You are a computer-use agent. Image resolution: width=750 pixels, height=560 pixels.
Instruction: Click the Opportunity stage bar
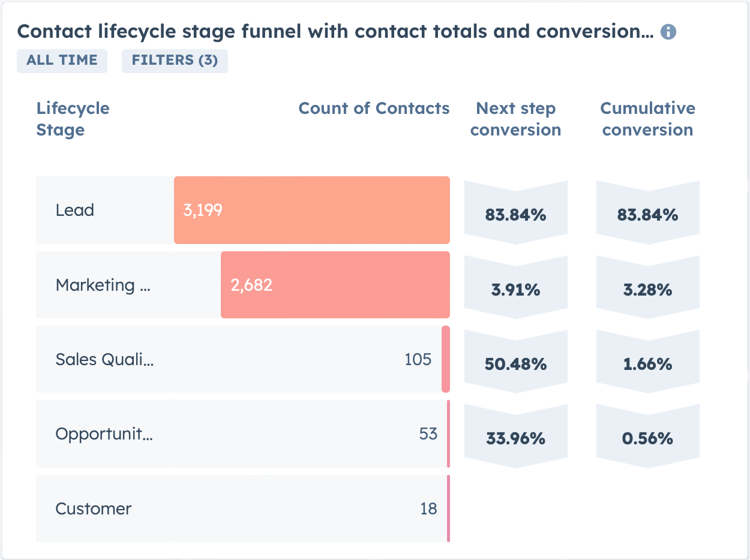[x=446, y=433]
